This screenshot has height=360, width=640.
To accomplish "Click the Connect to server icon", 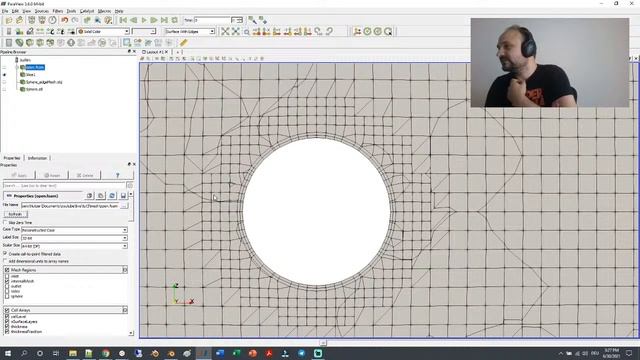I will (x=32, y=20).
